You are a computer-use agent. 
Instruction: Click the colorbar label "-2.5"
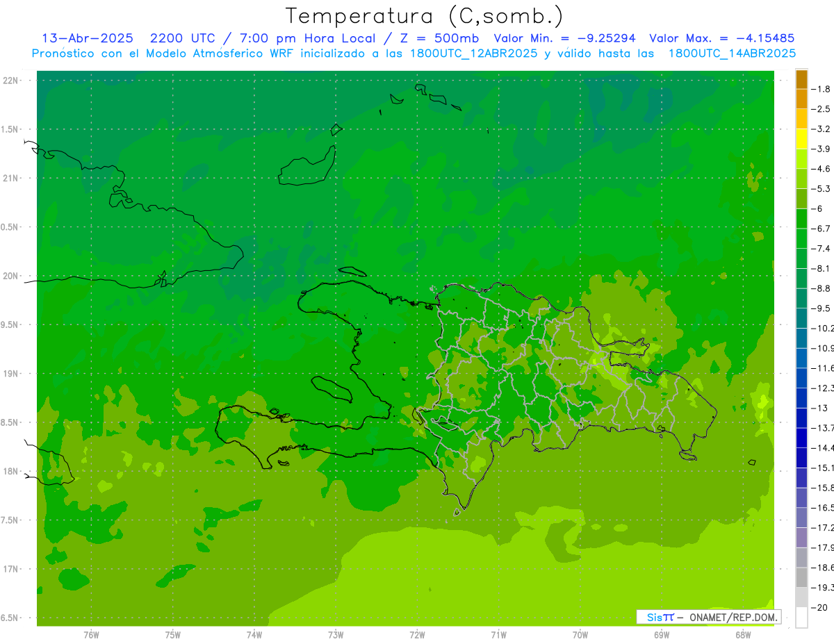pos(821,109)
